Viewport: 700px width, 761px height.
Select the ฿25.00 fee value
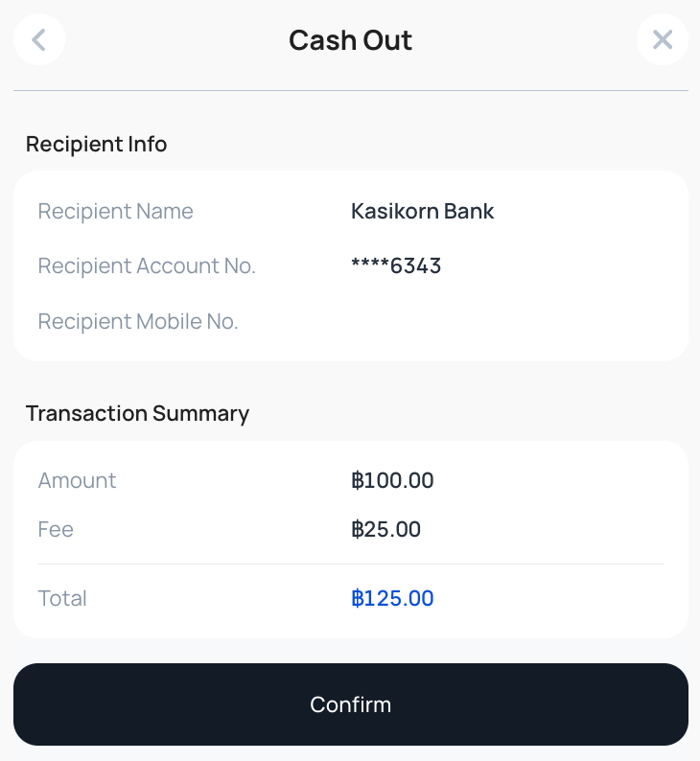[x=385, y=529]
